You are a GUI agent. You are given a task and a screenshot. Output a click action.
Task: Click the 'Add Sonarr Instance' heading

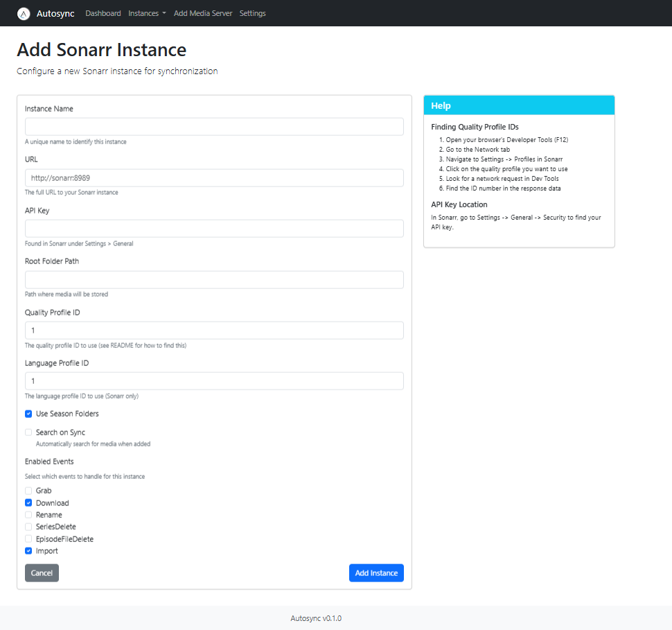tap(102, 50)
